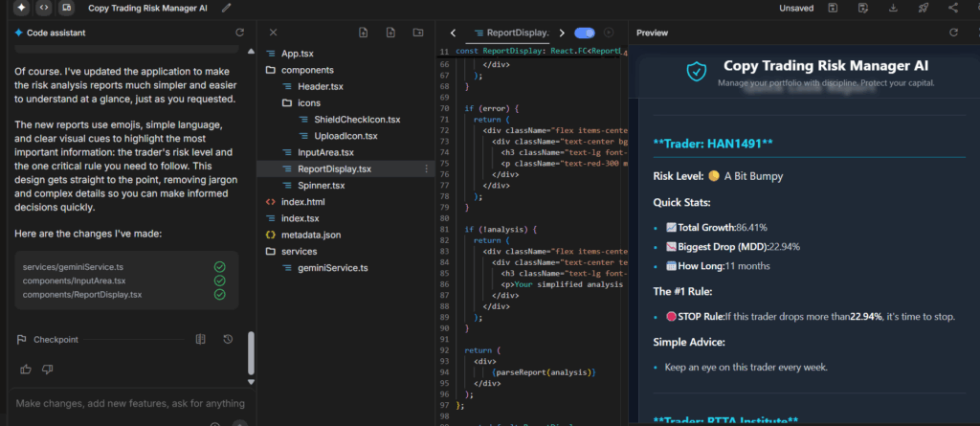The image size is (980, 426).
Task: Click the if (error) code line
Action: click(x=491, y=108)
